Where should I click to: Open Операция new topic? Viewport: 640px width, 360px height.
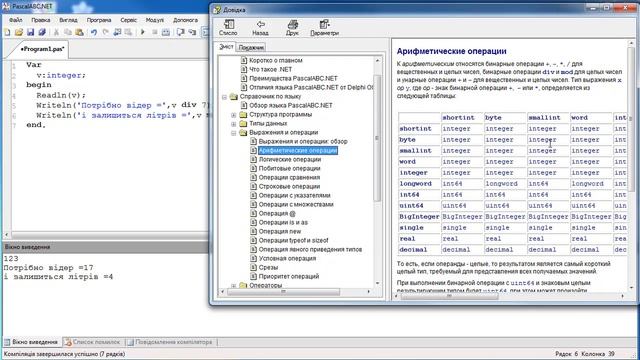[x=280, y=231]
